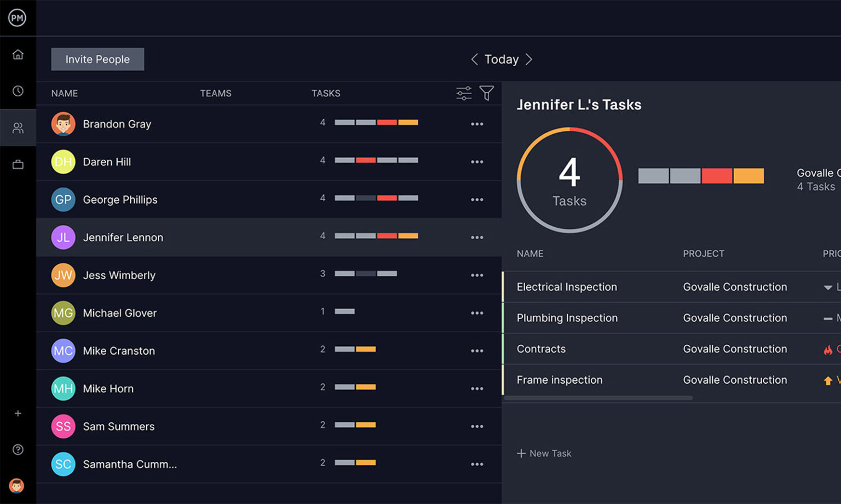Open the Help question mark icon

18,449
